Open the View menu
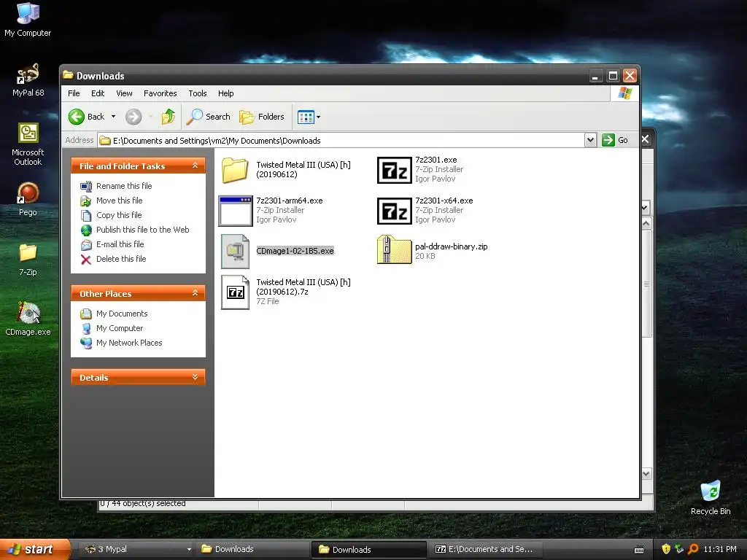Image resolution: width=747 pixels, height=560 pixels. pos(124,93)
